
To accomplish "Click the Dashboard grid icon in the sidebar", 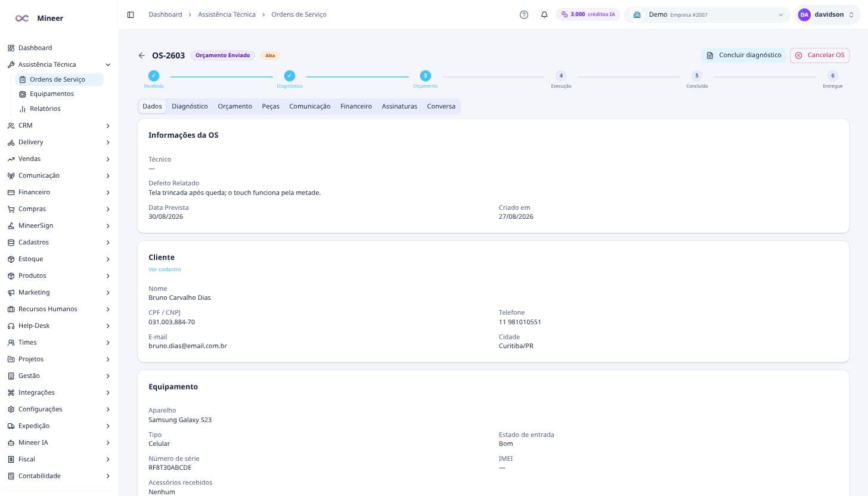I will [11, 48].
